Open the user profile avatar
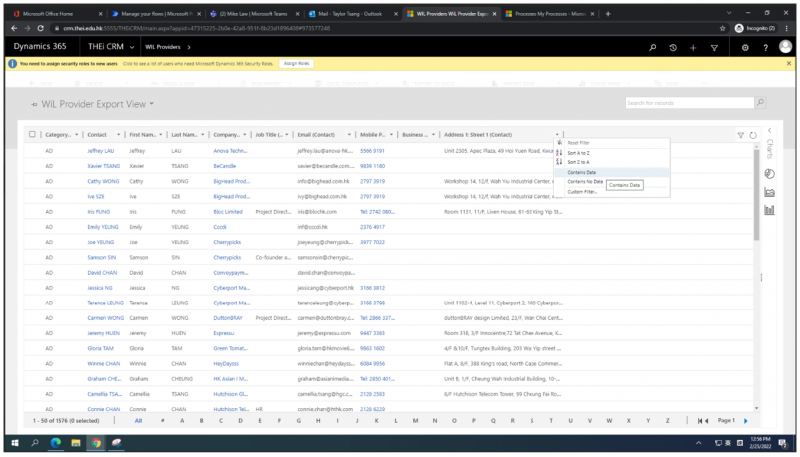Viewport: 800px width, 457px height. point(785,47)
